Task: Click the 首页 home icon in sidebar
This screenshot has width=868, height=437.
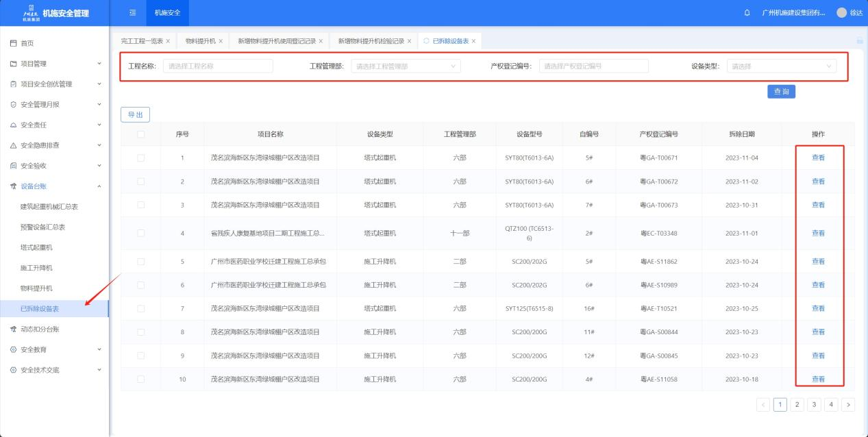Action: point(14,44)
